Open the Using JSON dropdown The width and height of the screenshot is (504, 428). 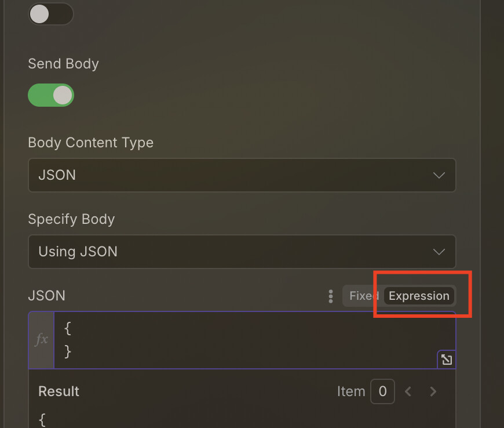point(242,252)
